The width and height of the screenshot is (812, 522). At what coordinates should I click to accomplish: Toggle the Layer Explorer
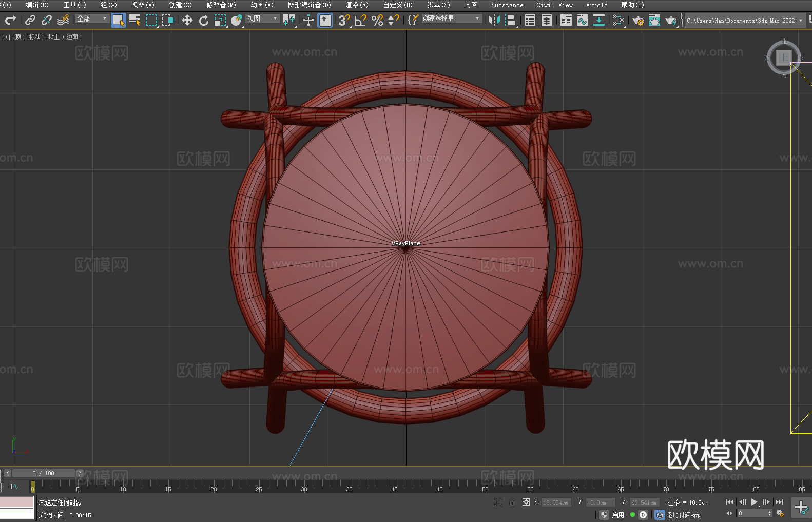click(x=547, y=20)
